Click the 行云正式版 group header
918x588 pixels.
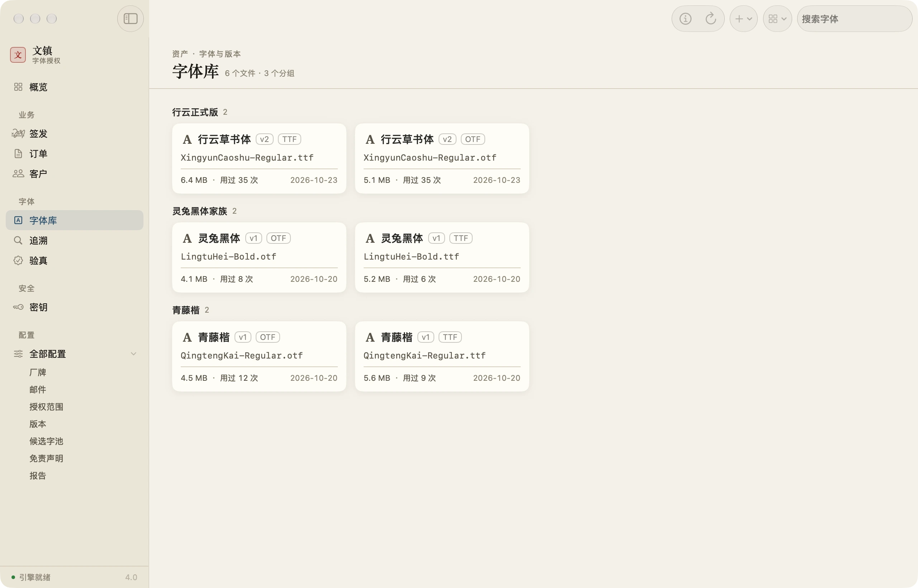click(195, 112)
